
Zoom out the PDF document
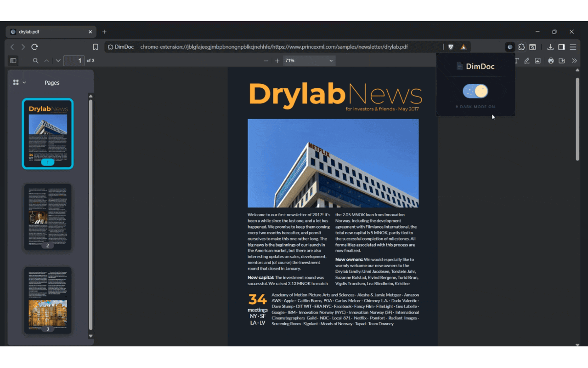tap(266, 61)
